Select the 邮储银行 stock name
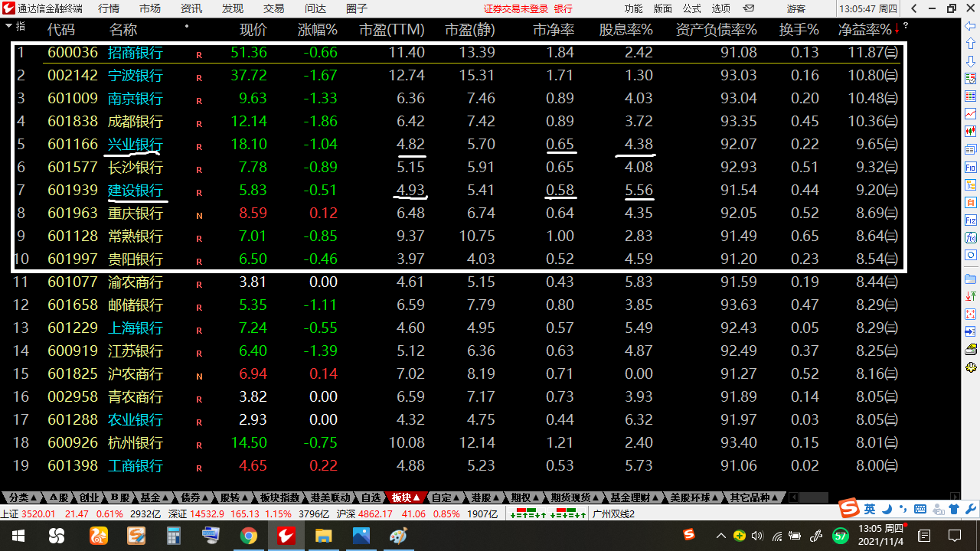 pos(136,305)
